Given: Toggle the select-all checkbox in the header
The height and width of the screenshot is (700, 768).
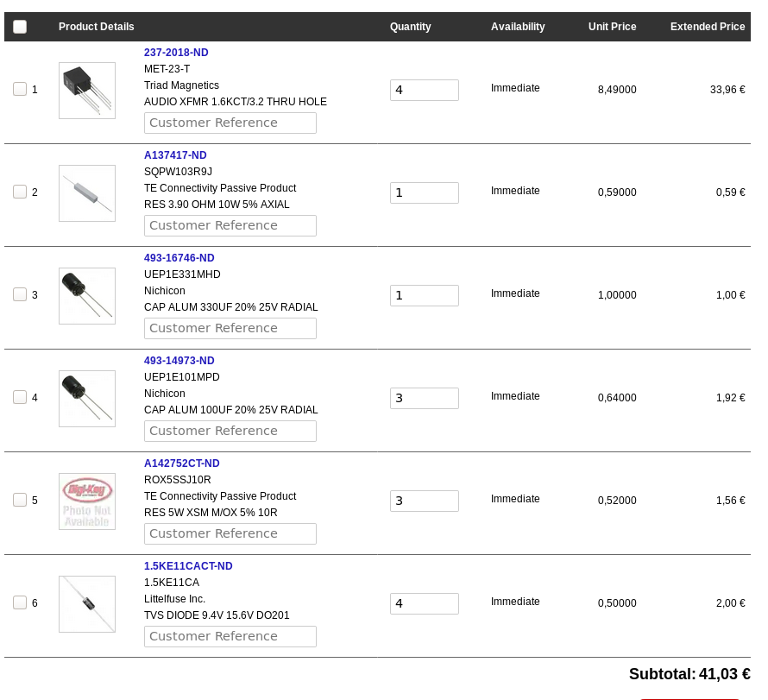Looking at the screenshot, I should 20,27.
